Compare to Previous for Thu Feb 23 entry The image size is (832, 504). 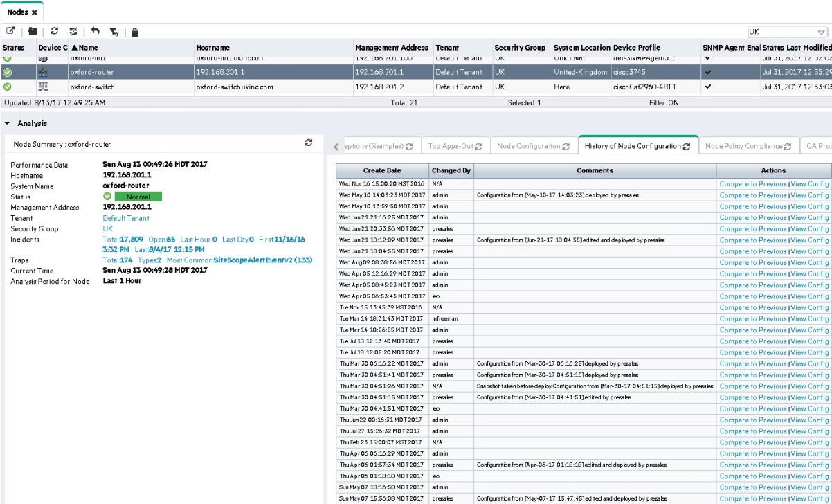click(x=753, y=442)
